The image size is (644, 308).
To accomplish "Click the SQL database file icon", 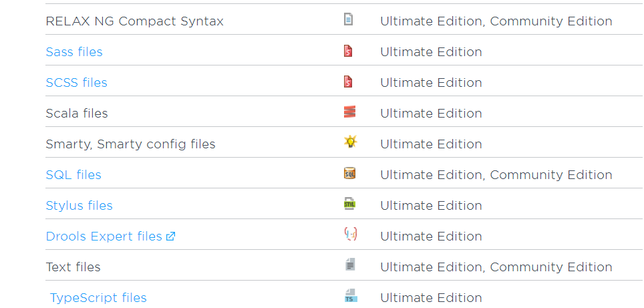I will (349, 174).
